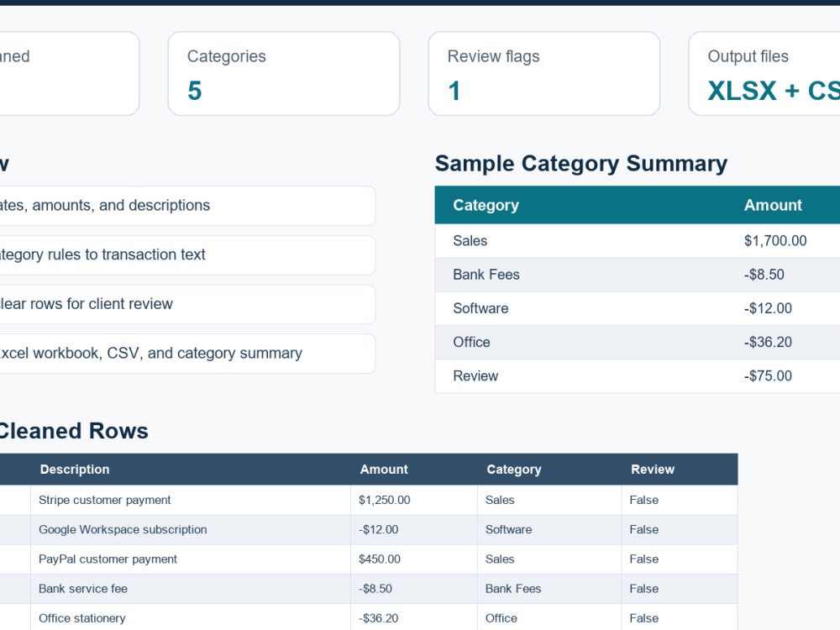Viewport: 840px width, 630px height.
Task: Click the Office stationery row
Action: pyautogui.click(x=369, y=617)
